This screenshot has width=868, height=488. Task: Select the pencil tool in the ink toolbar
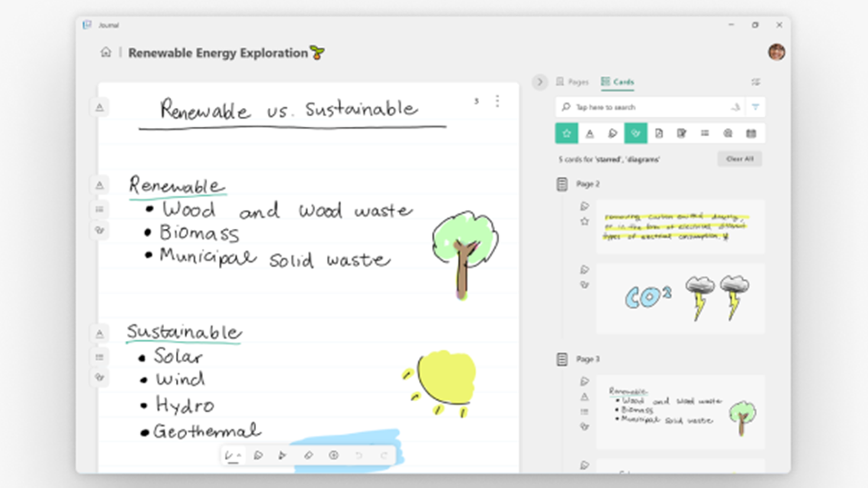click(x=282, y=455)
